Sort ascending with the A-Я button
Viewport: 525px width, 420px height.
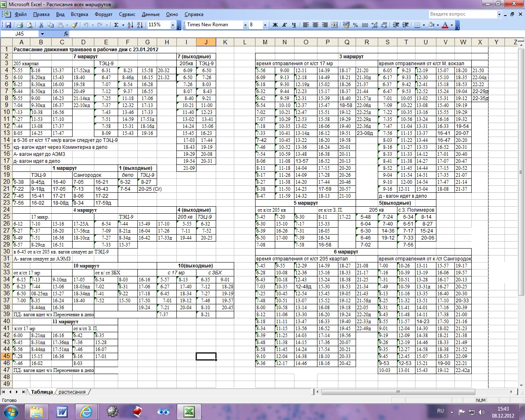130,25
